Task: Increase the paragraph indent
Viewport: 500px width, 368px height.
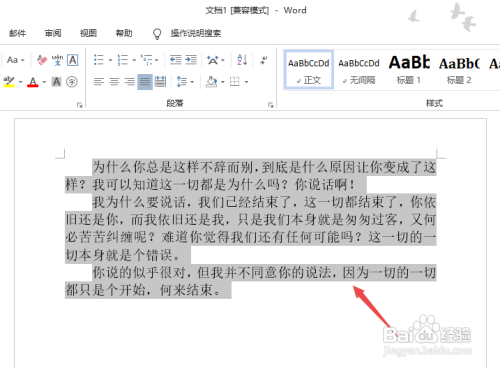Action: [x=191, y=60]
